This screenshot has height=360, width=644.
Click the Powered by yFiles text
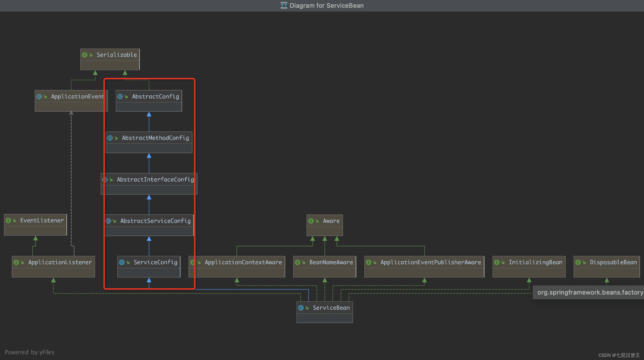click(x=29, y=352)
